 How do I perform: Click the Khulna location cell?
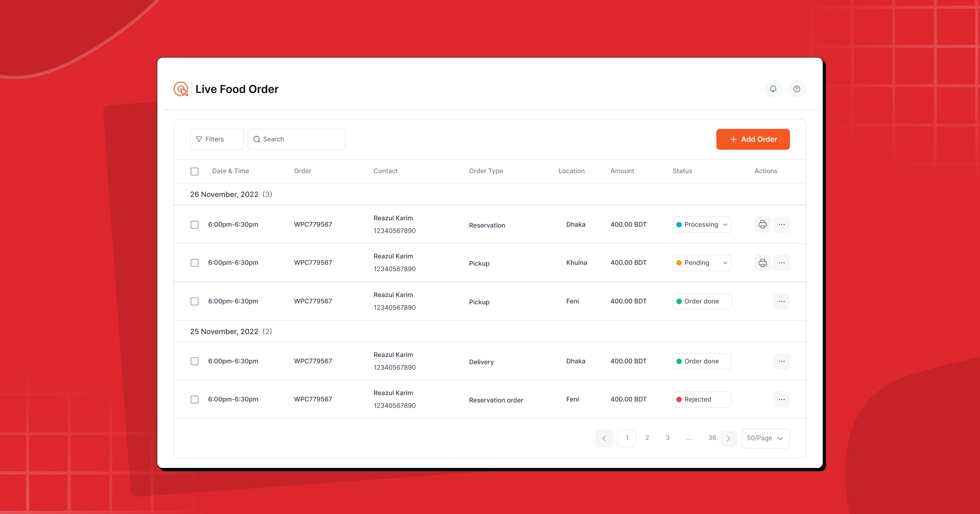coord(577,263)
